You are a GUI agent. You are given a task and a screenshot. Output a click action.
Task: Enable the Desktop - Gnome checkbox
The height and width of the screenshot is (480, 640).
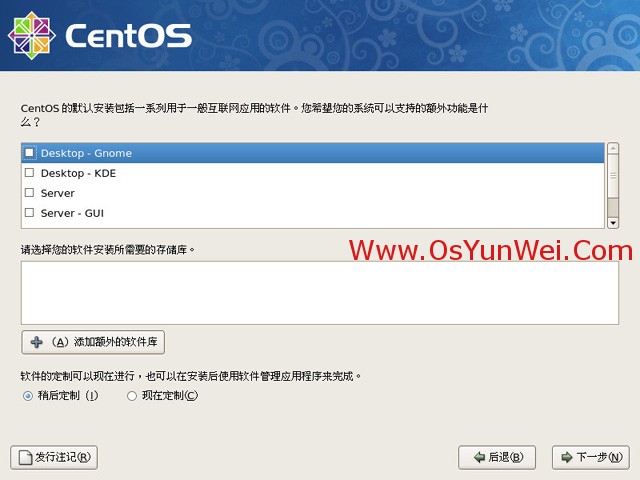(29, 153)
